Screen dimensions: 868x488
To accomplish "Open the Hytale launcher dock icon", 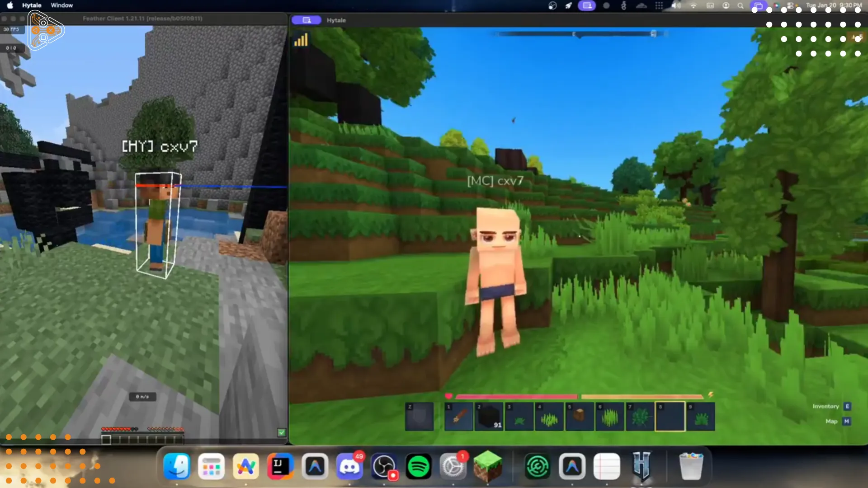I will (641, 466).
